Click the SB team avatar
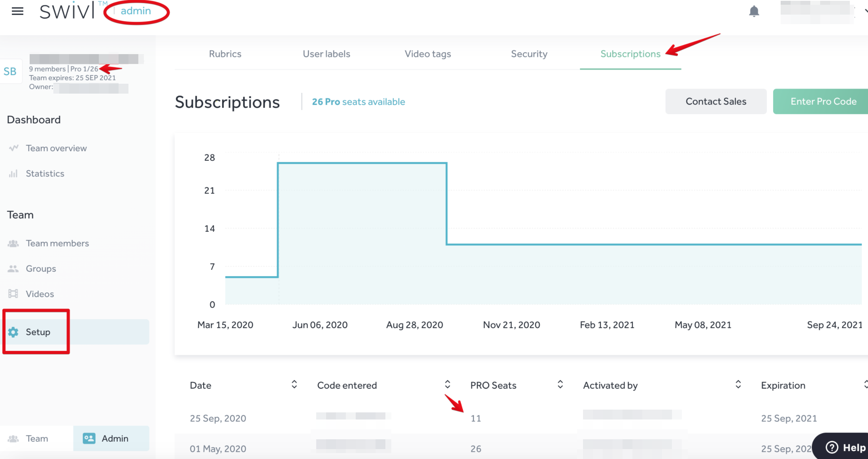 10,71
